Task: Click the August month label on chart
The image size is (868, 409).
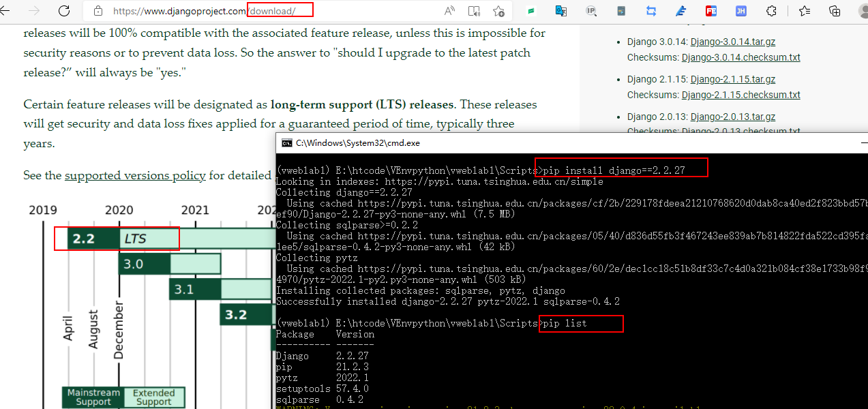Action: pos(93,329)
